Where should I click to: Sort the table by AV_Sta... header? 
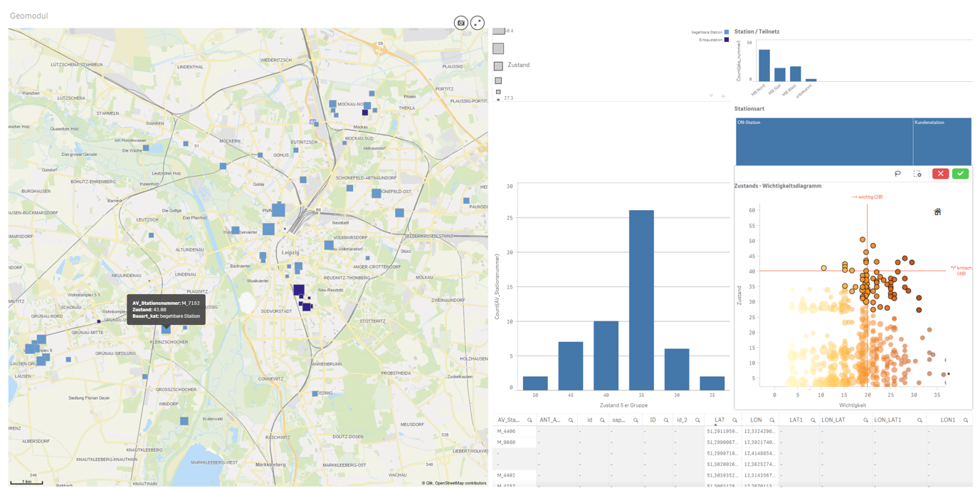tap(509, 420)
